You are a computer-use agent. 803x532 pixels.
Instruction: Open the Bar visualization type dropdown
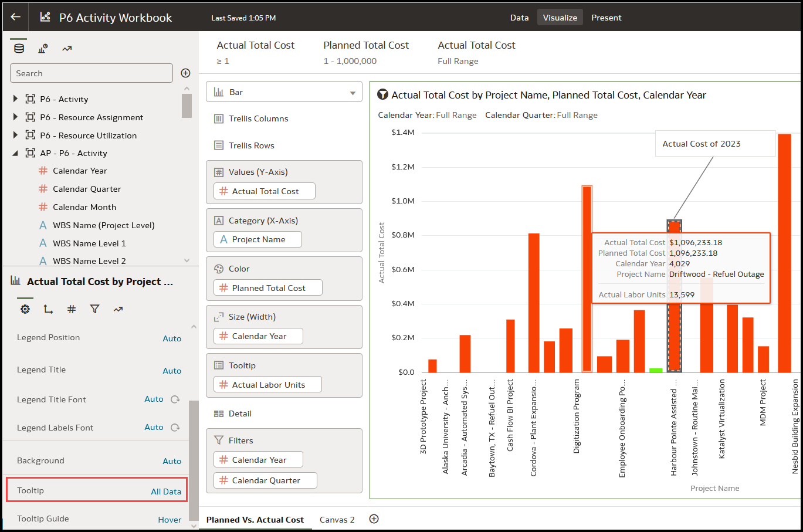click(x=284, y=92)
